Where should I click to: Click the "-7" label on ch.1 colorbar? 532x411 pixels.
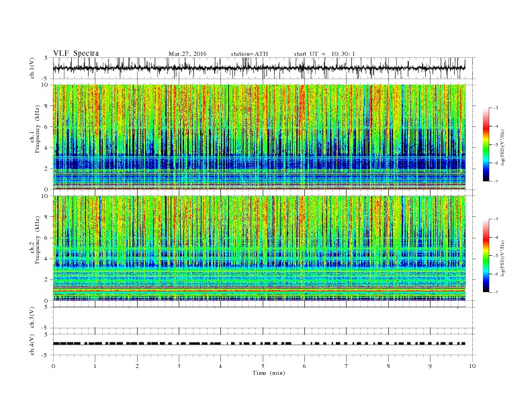[x=496, y=182]
